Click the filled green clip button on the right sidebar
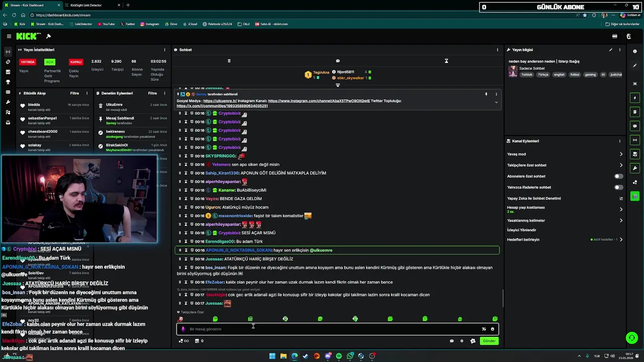 tap(635, 196)
